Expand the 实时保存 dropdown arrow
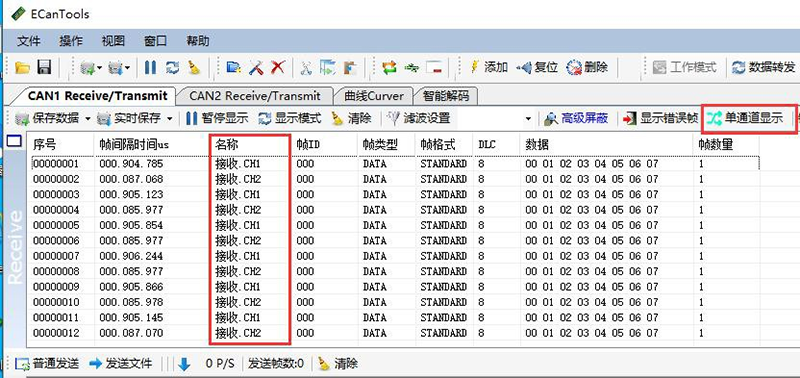The image size is (800, 378). coord(169,119)
